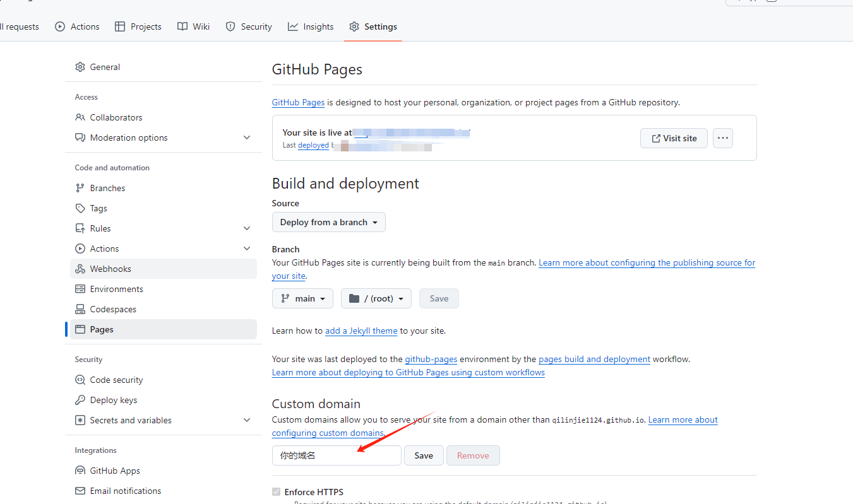Image resolution: width=853 pixels, height=504 pixels.
Task: Click the Tags icon in sidebar
Action: point(80,208)
